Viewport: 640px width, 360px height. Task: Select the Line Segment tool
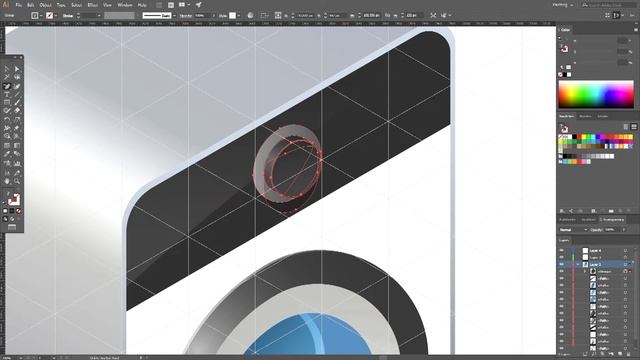[x=17, y=94]
